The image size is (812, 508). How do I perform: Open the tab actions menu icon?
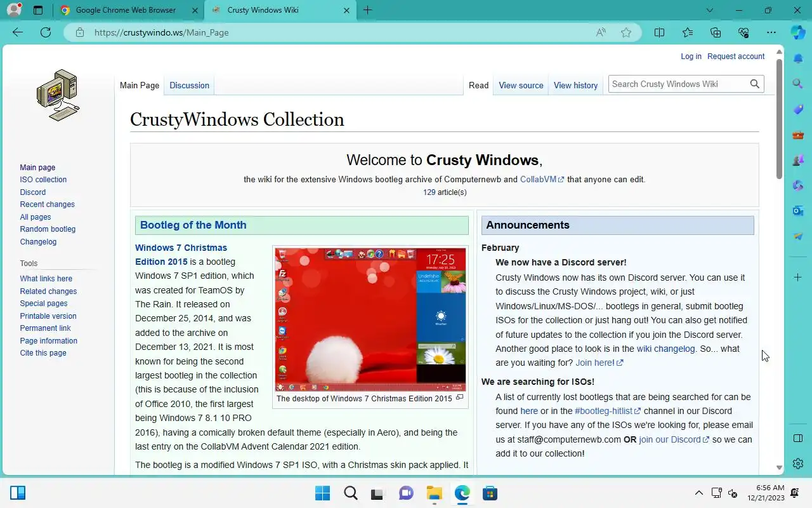38,10
